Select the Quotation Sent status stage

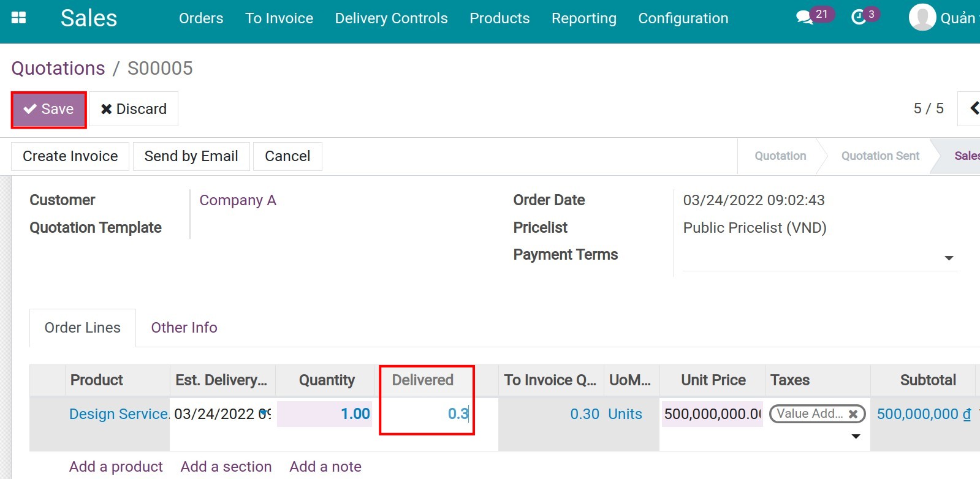pos(880,156)
